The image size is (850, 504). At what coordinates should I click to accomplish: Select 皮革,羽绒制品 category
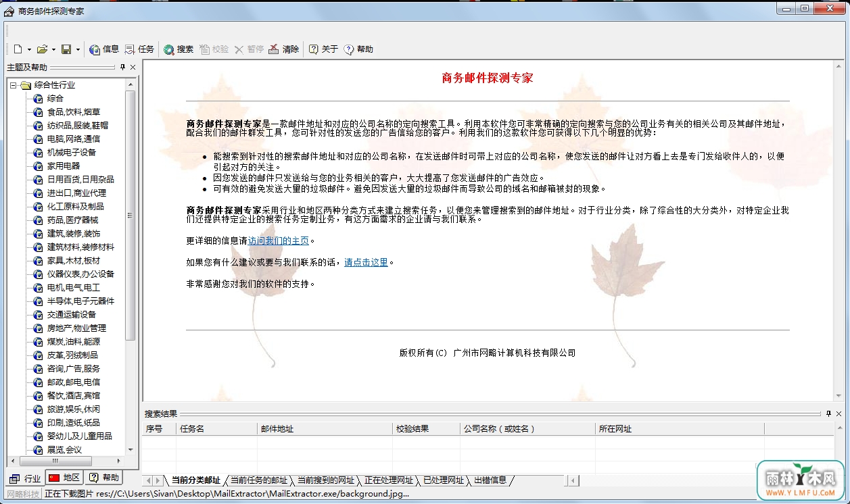[x=72, y=355]
